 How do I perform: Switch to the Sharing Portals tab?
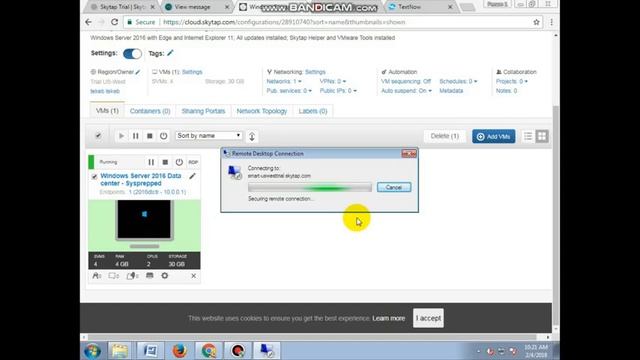tap(203, 111)
